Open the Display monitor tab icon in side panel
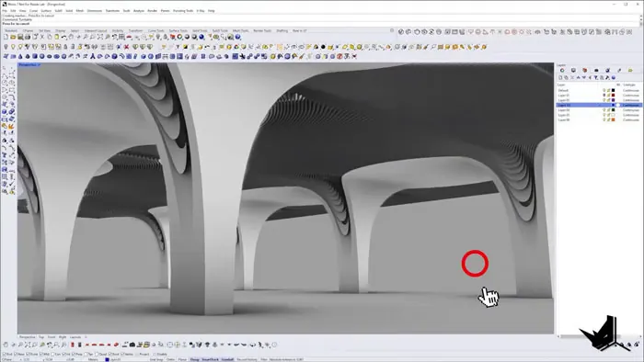This screenshot has width=644, height=362. coord(573,70)
